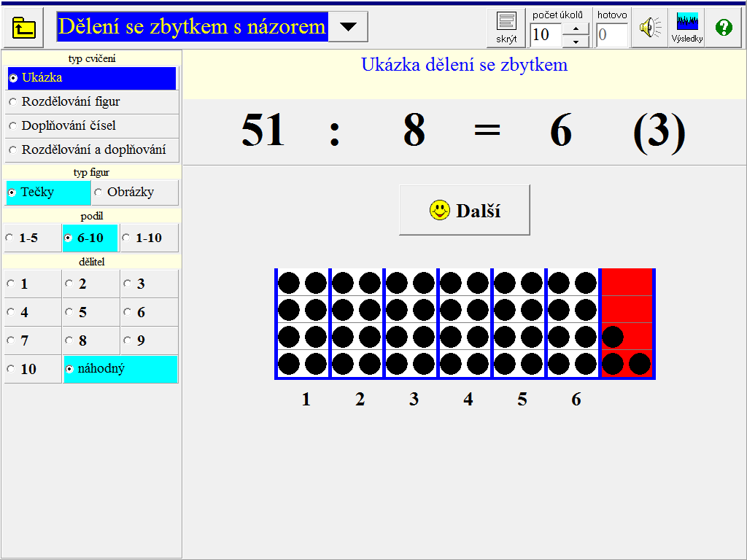The image size is (747, 560).
Task: Open Výsledky results chart icon
Action: 686,28
